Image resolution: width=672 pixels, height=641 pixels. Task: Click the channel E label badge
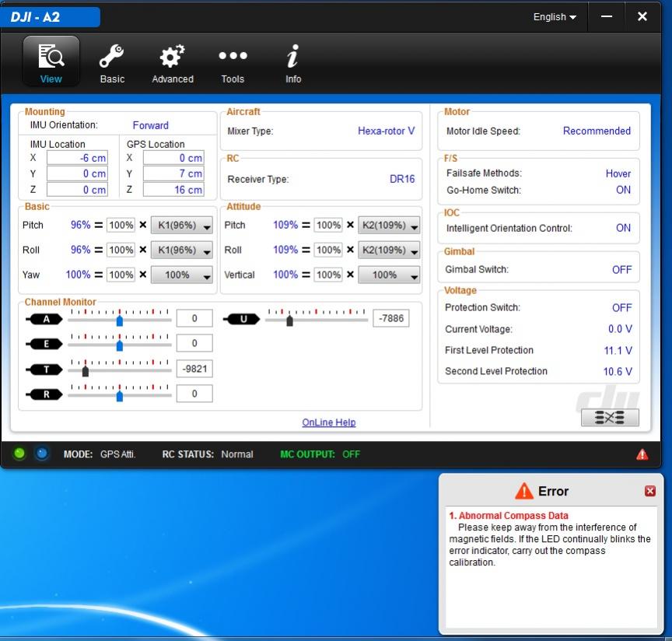tap(44, 344)
